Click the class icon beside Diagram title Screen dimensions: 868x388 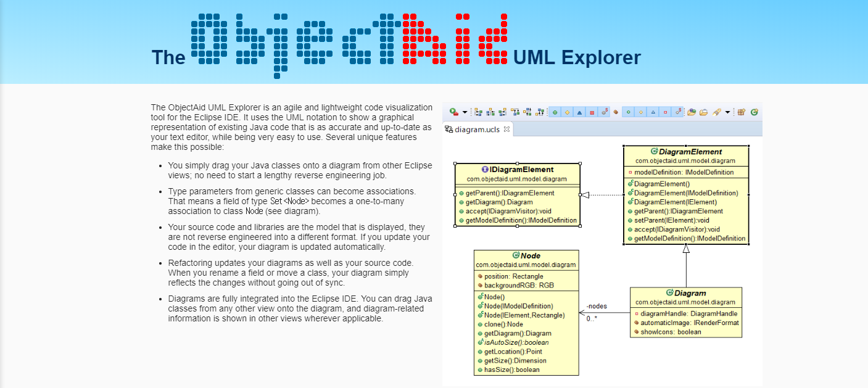tap(669, 293)
